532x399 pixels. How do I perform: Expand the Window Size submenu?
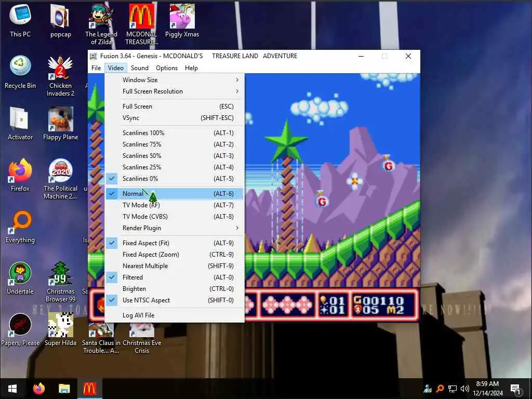pos(175,79)
